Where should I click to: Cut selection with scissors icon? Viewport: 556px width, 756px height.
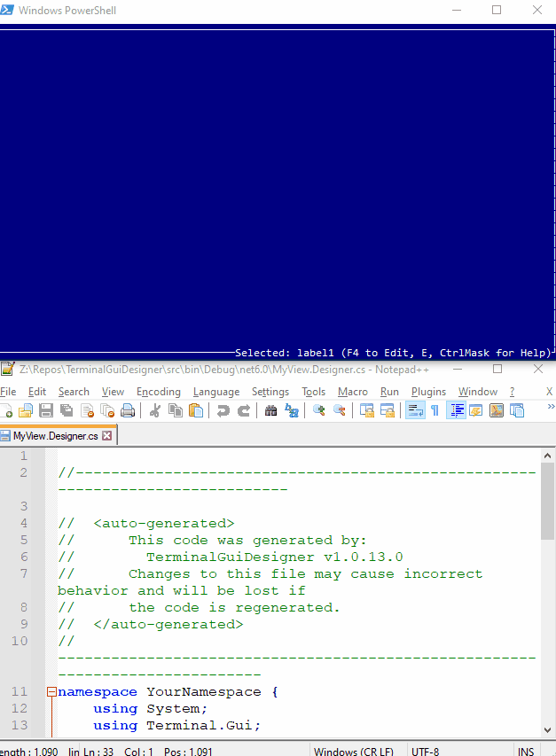[x=155, y=410]
